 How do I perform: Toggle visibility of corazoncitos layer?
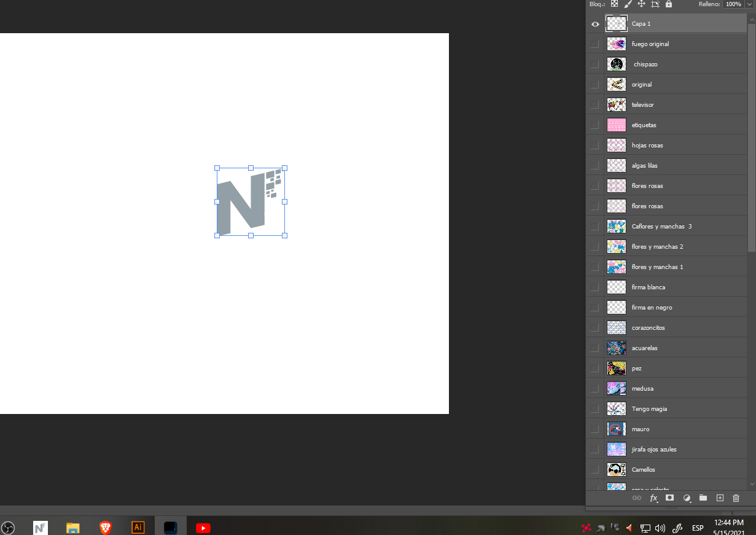click(594, 328)
